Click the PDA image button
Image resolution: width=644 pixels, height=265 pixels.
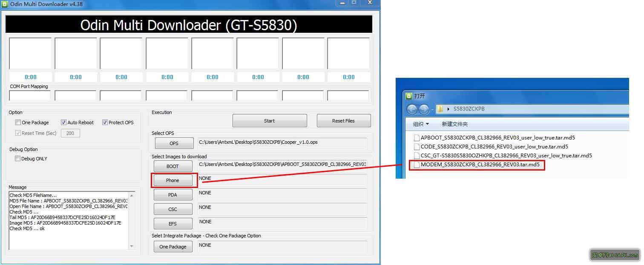point(173,195)
